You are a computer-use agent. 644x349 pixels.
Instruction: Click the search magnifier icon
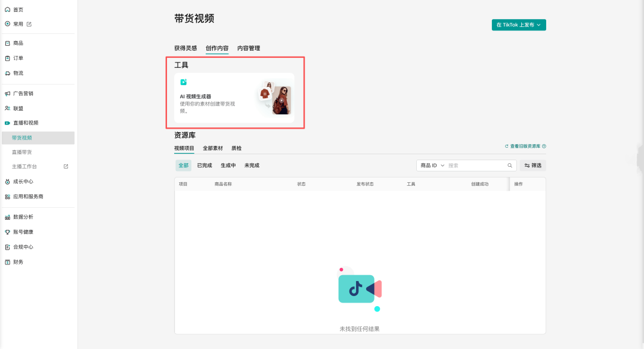pyautogui.click(x=510, y=166)
